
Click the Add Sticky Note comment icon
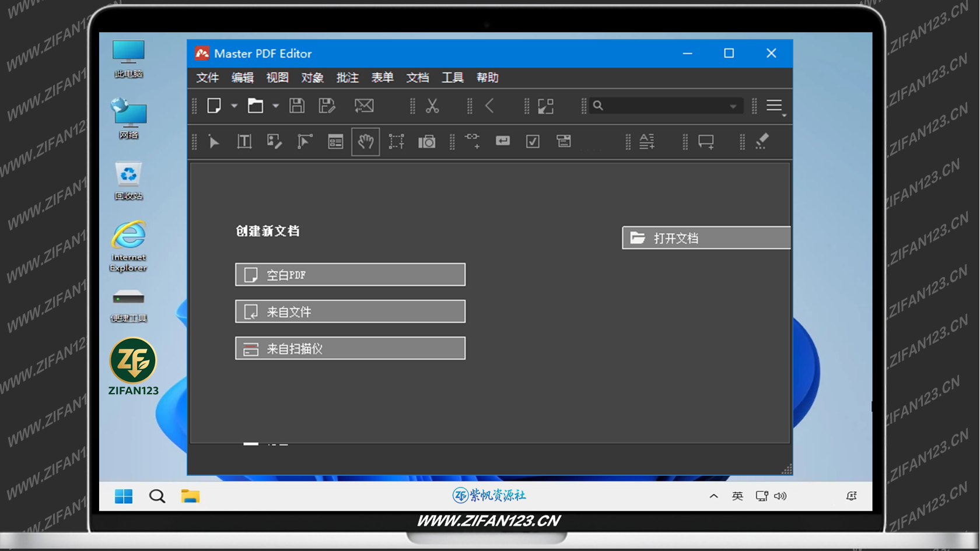coord(706,142)
